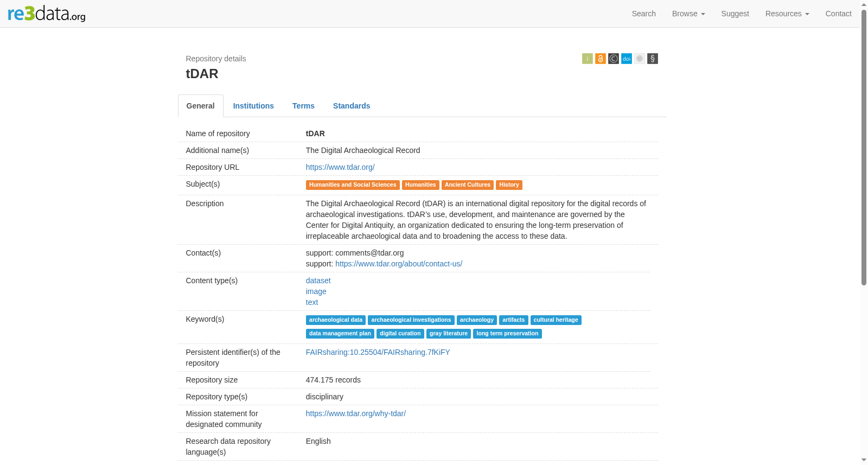This screenshot has width=868, height=465.
Task: Expand the Resources dropdown menu
Action: coord(787,14)
